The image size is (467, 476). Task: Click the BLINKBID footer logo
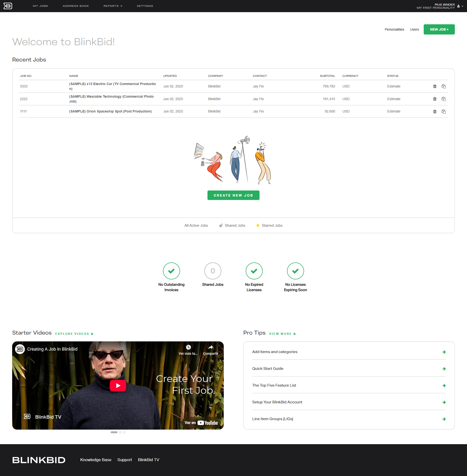click(x=39, y=460)
